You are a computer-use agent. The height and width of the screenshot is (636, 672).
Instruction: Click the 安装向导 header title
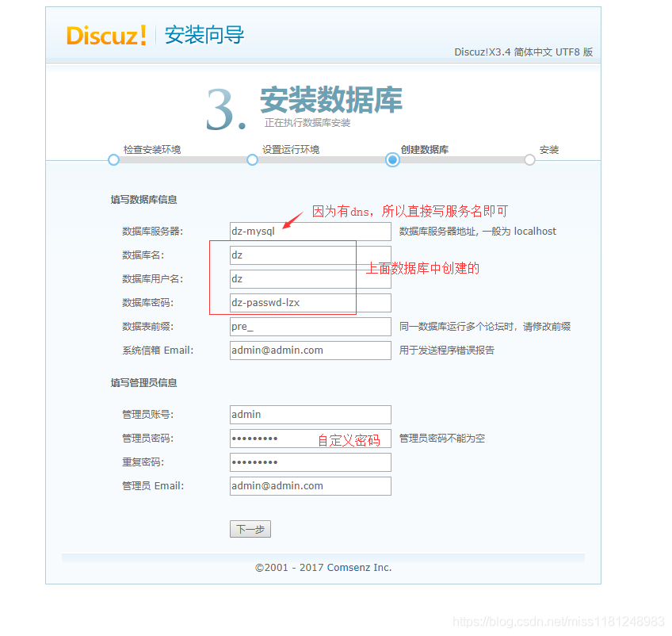point(204,35)
